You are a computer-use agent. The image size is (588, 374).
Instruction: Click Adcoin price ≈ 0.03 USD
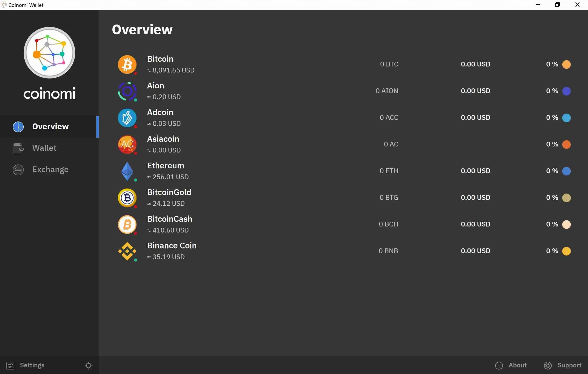click(x=164, y=123)
